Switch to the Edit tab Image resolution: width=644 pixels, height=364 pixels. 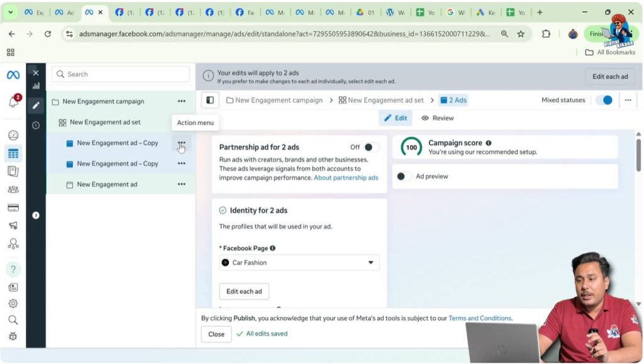pos(396,118)
